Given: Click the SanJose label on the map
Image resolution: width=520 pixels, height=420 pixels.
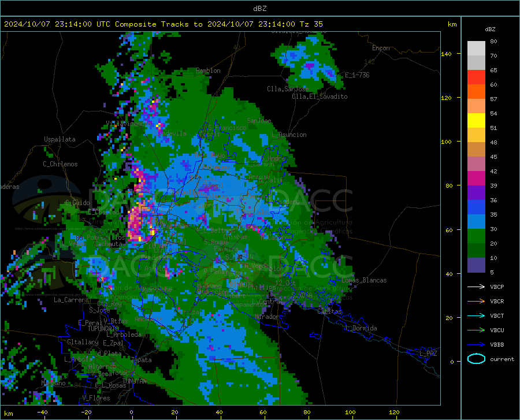Looking at the screenshot, I should point(259,121).
